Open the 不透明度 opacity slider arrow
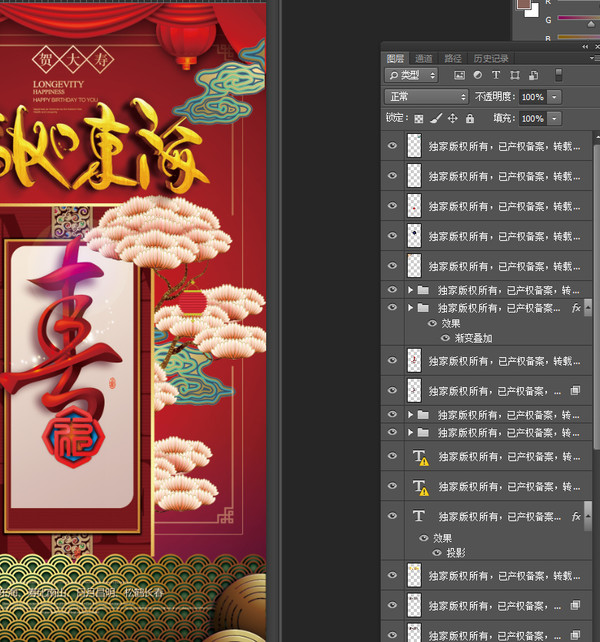The width and height of the screenshot is (600, 642). click(x=554, y=97)
